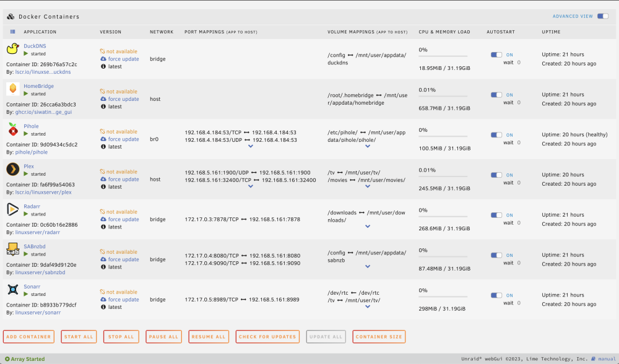The height and width of the screenshot is (364, 619).
Task: Click the Array Started status icon
Action: point(7,359)
